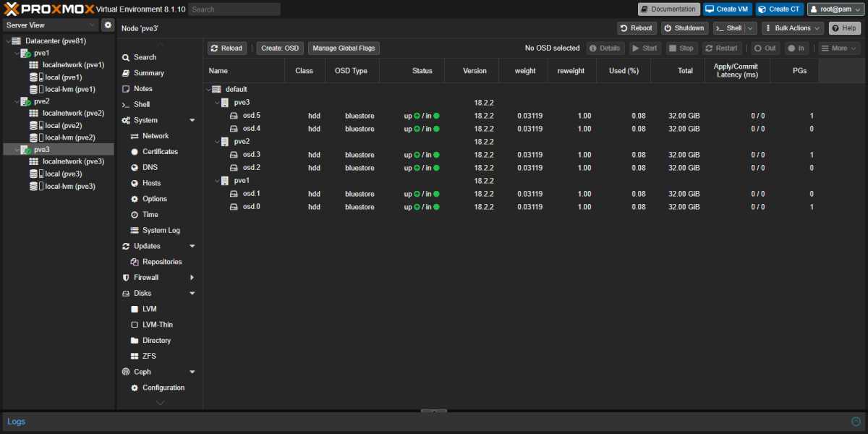Open the root@pam user menu
Viewport: 868px width, 434px height.
click(x=834, y=9)
